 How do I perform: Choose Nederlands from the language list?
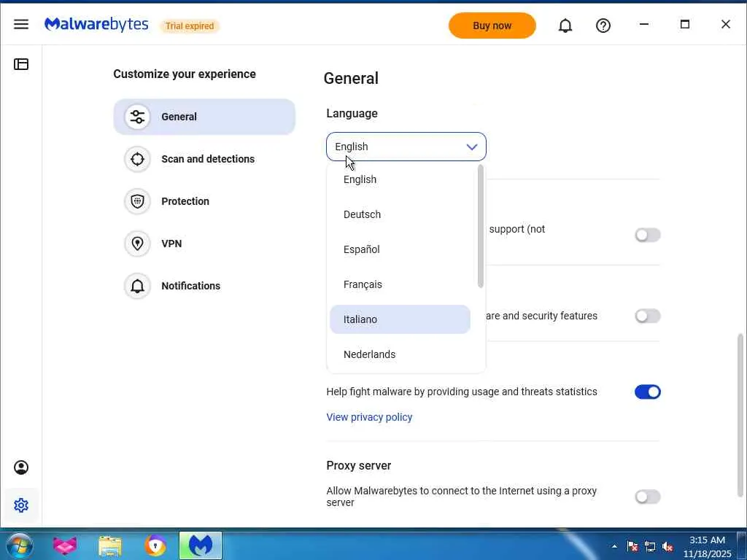click(x=400, y=354)
